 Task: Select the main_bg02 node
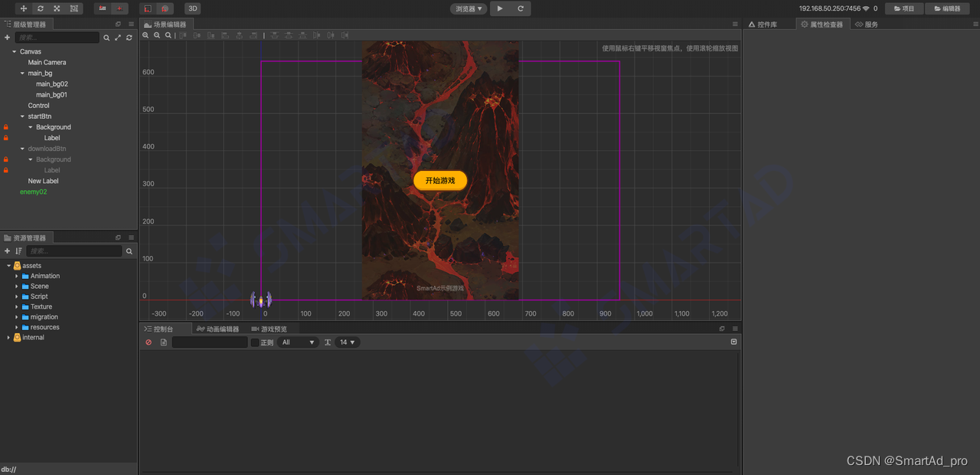tap(51, 84)
